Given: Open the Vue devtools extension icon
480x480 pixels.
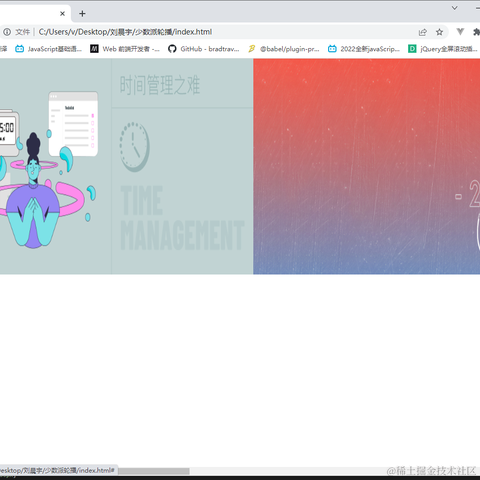Looking at the screenshot, I should click(460, 32).
